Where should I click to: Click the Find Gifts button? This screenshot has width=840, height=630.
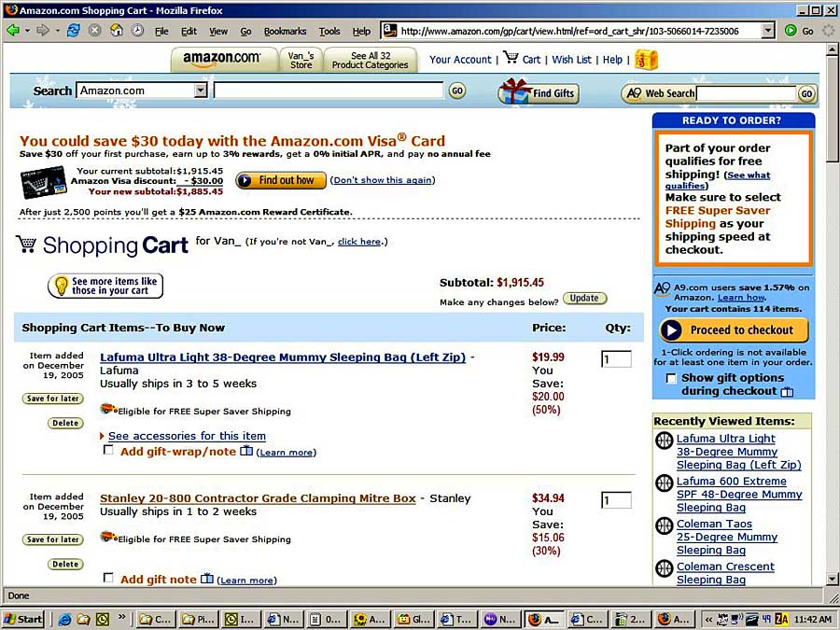(x=539, y=92)
